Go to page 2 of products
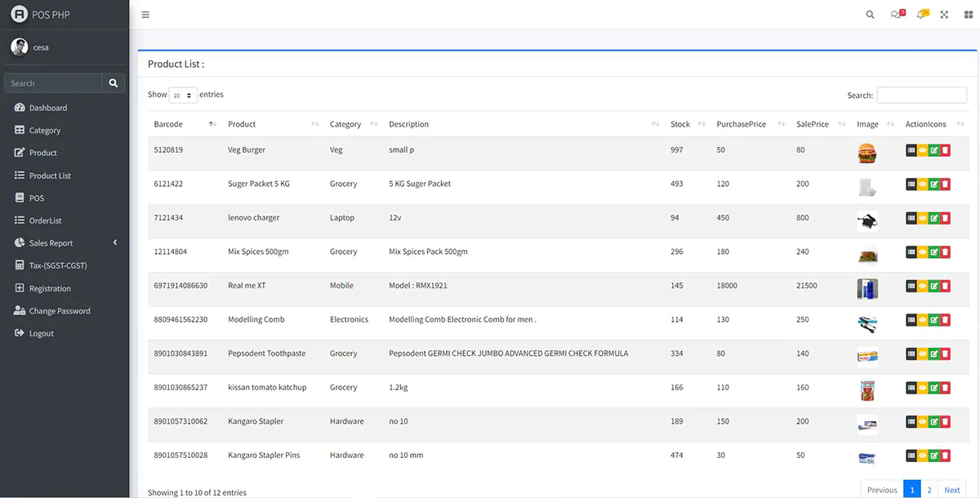The width and height of the screenshot is (980, 498). [x=929, y=490]
